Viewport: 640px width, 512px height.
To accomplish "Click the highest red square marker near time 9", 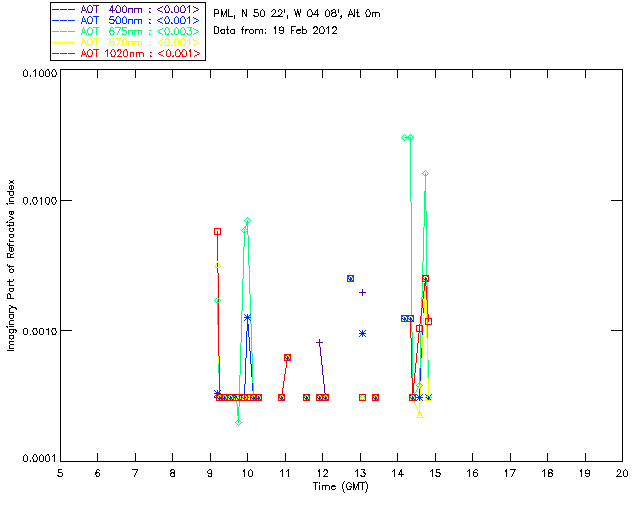I will click(x=218, y=232).
